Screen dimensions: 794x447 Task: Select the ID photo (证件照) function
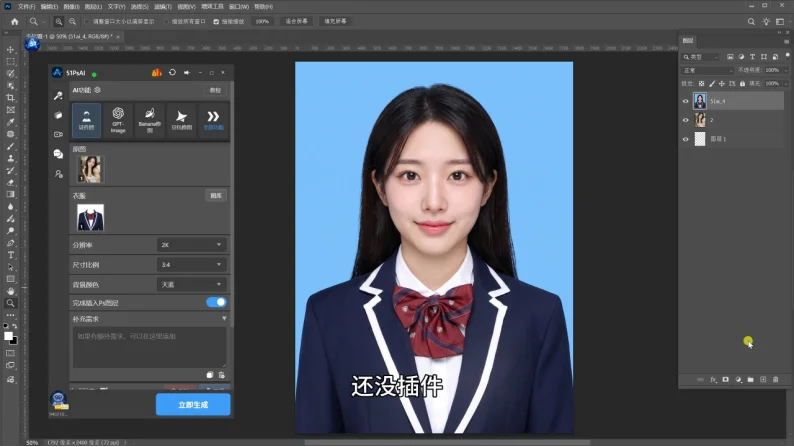pyautogui.click(x=87, y=120)
